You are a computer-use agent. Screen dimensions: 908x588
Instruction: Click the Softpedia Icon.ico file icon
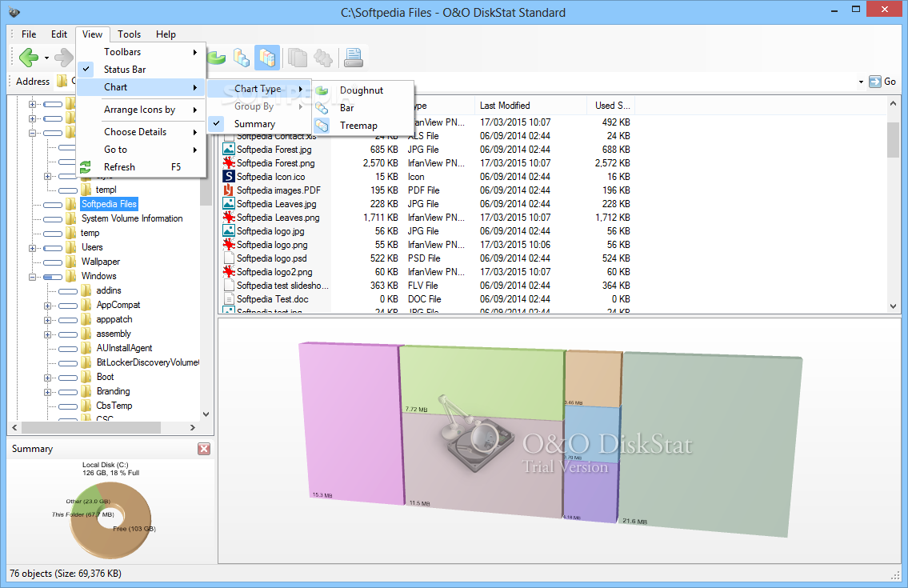[229, 177]
